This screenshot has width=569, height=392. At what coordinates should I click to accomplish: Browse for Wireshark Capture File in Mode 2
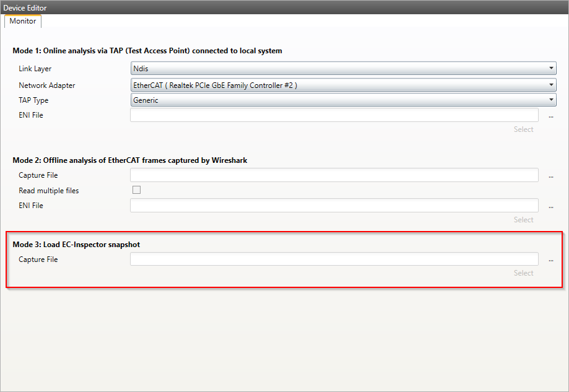tap(550, 176)
